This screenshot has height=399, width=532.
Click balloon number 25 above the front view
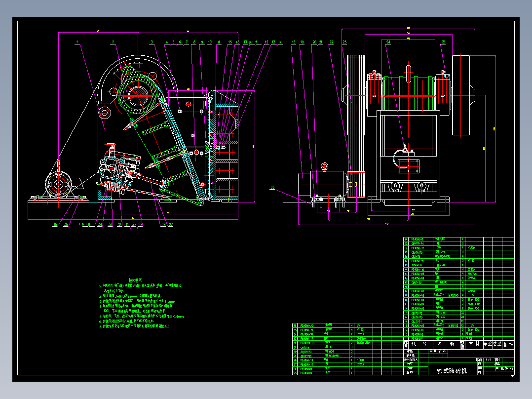click(x=443, y=42)
